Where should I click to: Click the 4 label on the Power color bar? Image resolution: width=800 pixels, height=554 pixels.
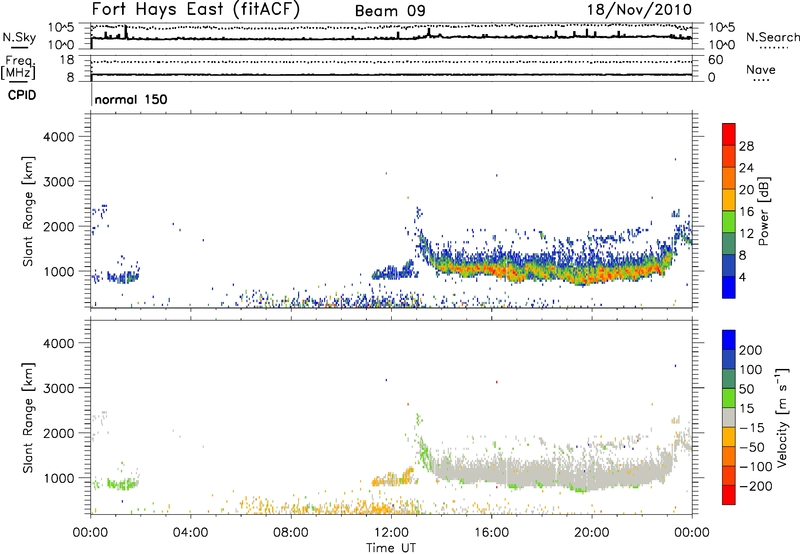coord(742,277)
